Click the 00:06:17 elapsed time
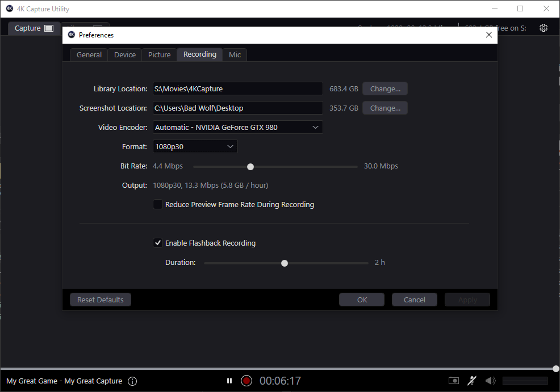Screen dimensions: 560x392 [280, 381]
